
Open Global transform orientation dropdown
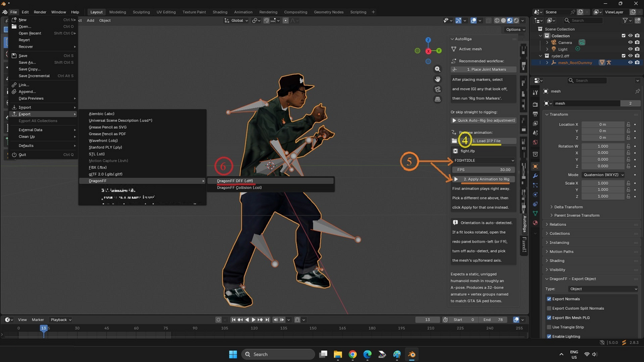(236, 20)
